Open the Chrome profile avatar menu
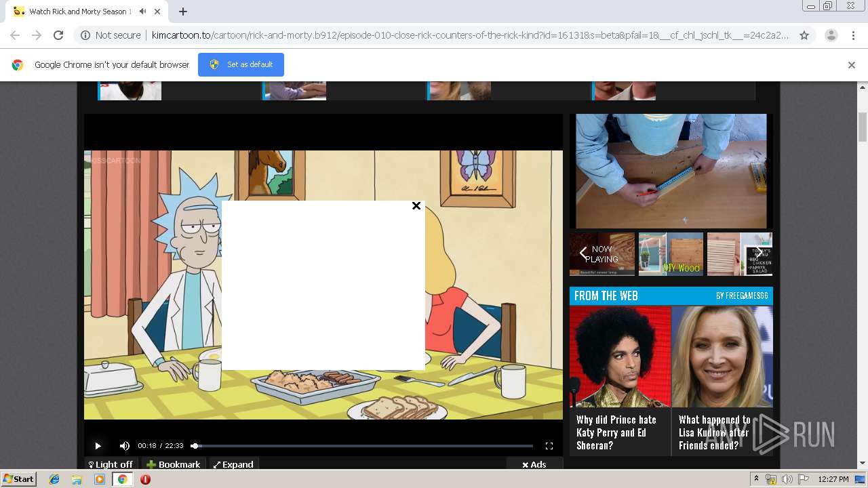The height and width of the screenshot is (488, 868). point(831,35)
